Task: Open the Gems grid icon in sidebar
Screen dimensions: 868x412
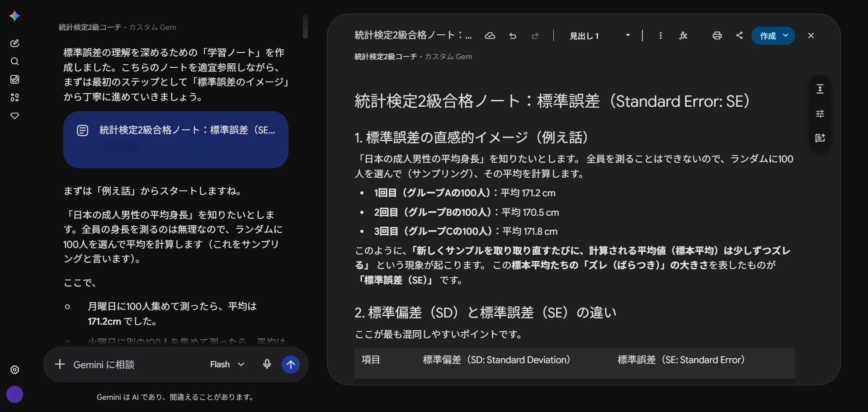Action: tap(14, 97)
